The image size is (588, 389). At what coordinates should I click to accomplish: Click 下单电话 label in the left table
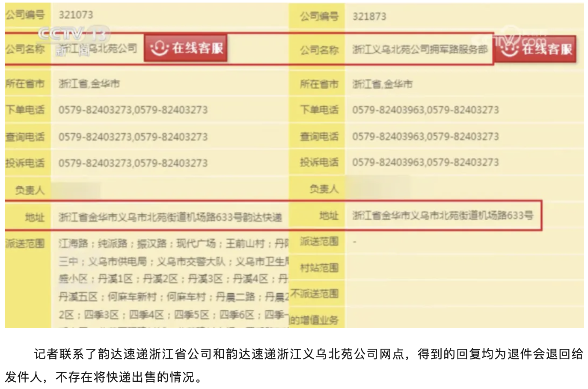[x=25, y=110]
